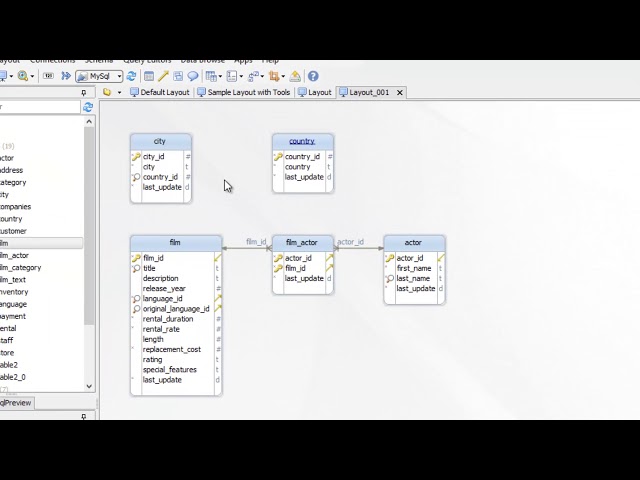Open the Help menu
Image resolution: width=640 pixels, height=480 pixels.
click(x=270, y=60)
